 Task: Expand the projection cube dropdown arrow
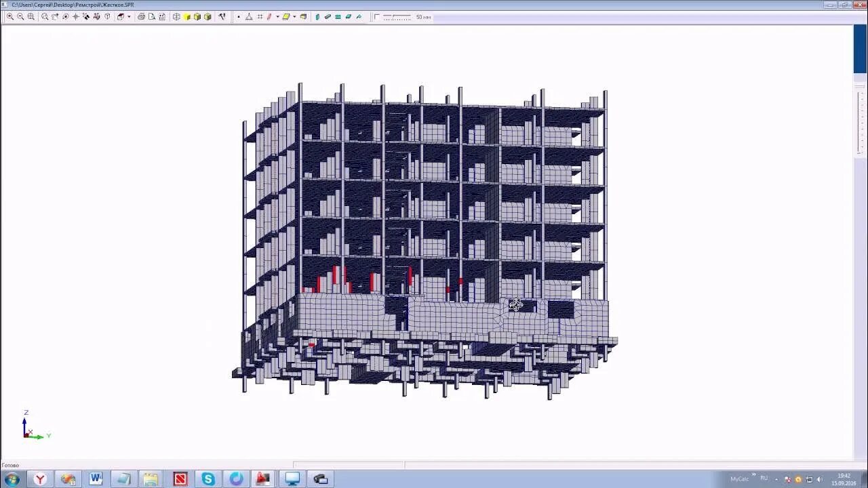click(129, 16)
